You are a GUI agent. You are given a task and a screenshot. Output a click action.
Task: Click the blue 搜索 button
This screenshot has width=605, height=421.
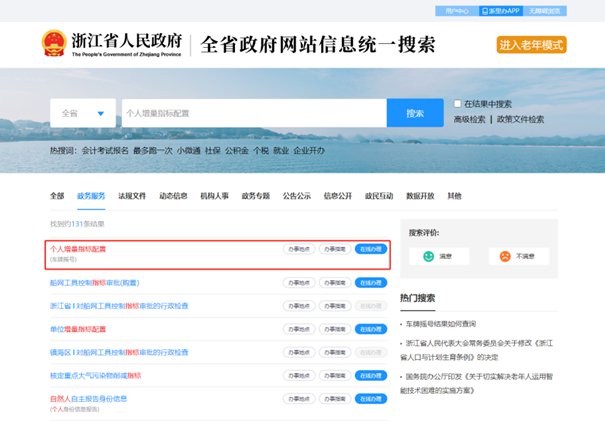pos(414,113)
